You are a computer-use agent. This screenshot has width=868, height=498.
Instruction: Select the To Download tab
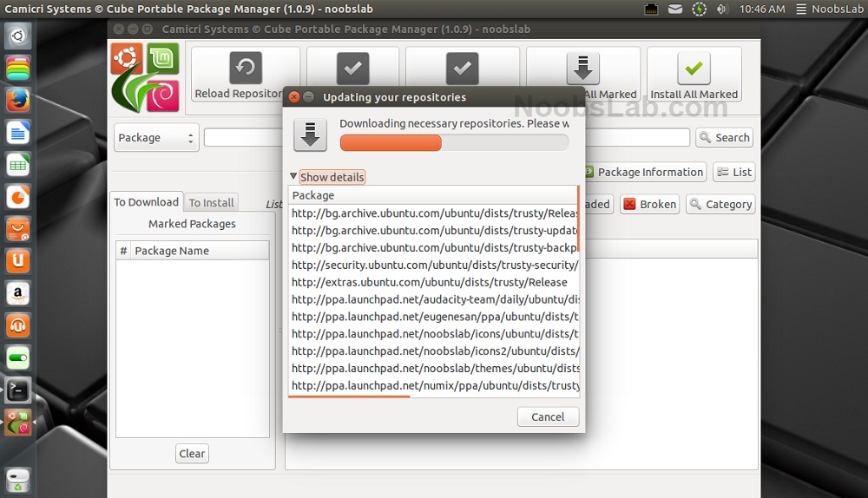tap(146, 202)
